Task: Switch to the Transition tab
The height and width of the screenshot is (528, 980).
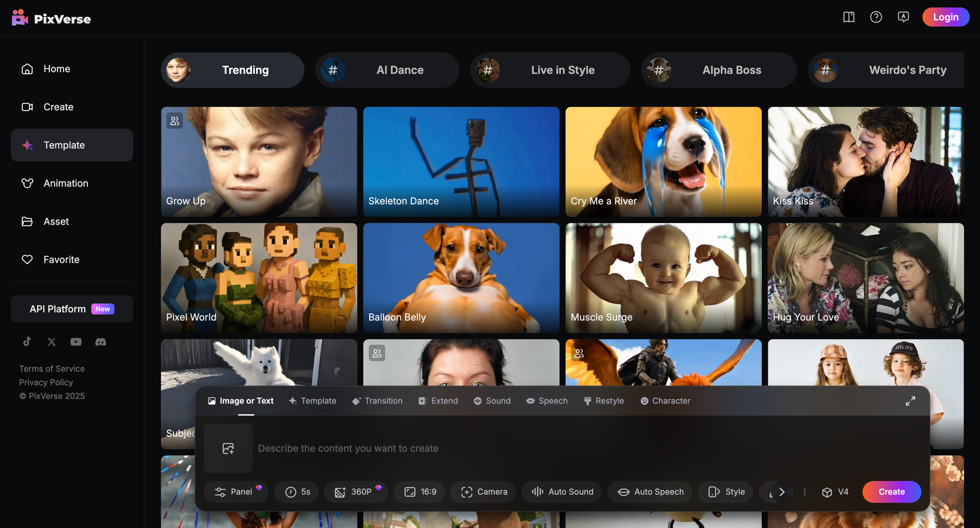Action: click(x=377, y=401)
